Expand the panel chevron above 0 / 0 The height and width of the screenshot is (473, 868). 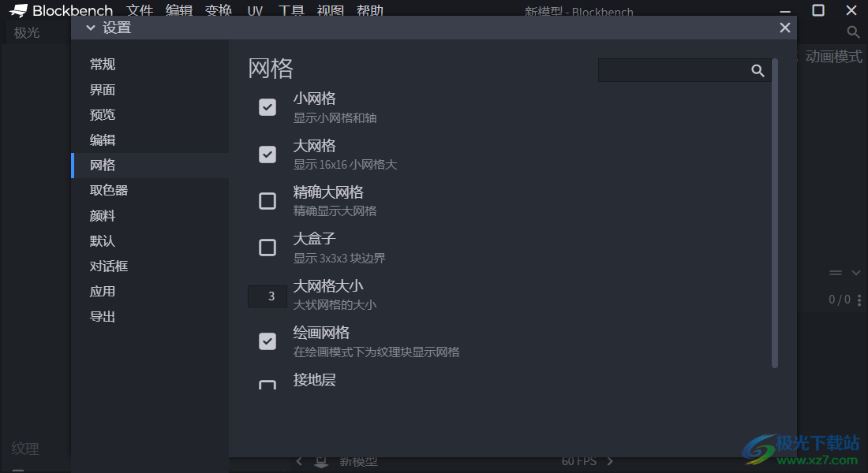pos(856,273)
